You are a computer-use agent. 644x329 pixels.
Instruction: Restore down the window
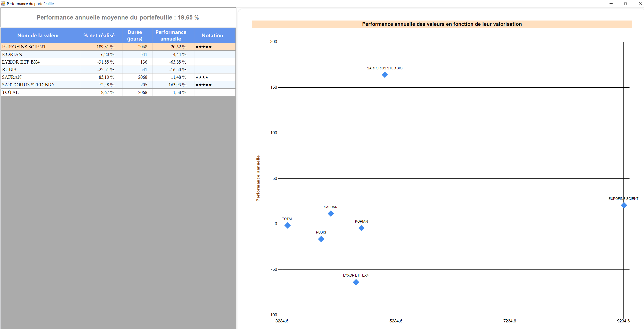tap(626, 4)
